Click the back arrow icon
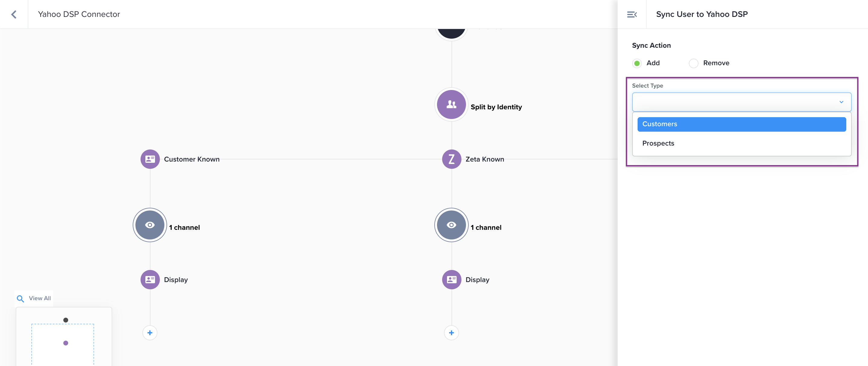Screen dimensions: 868x366 14,14
